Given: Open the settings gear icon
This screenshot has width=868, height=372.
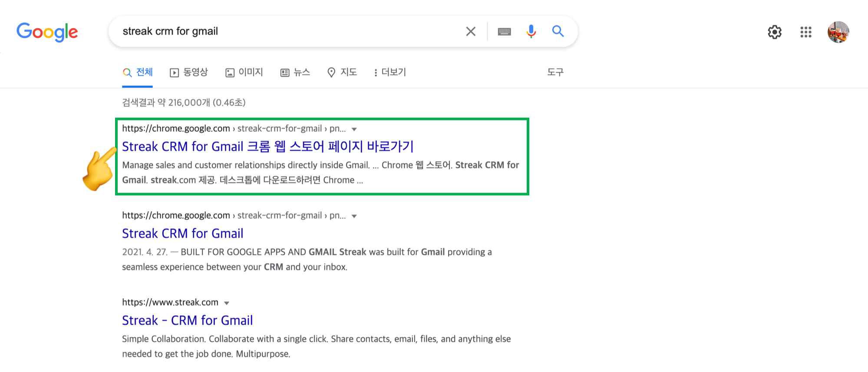Looking at the screenshot, I should point(775,32).
